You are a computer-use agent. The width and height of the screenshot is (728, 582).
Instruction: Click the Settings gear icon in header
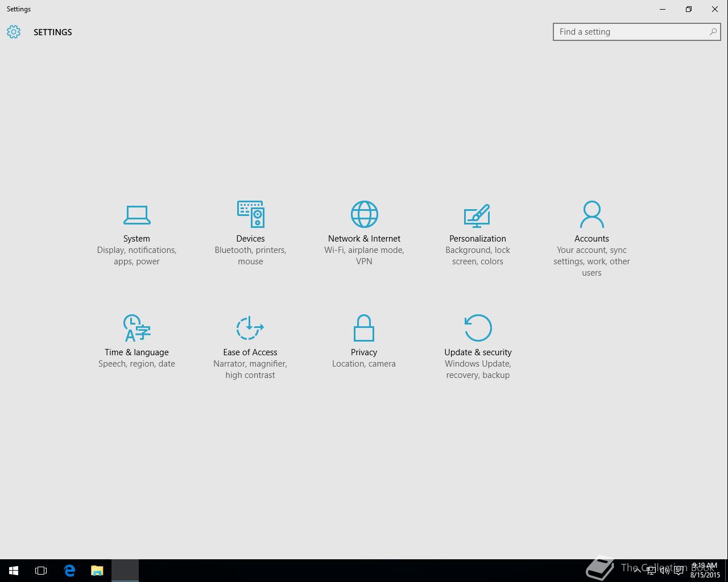[14, 32]
